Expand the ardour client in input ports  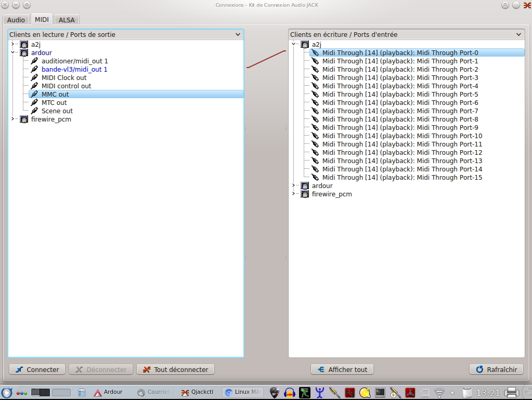click(x=294, y=185)
